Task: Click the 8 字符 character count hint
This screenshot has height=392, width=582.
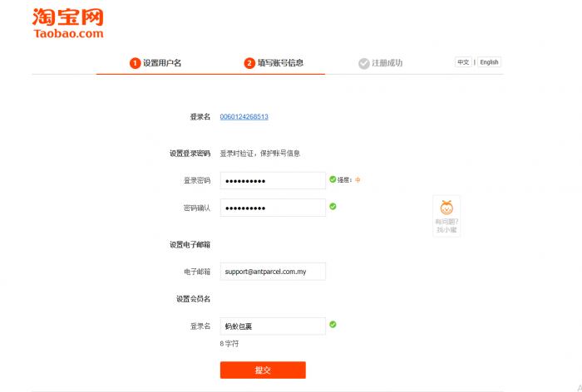Action: [229, 344]
